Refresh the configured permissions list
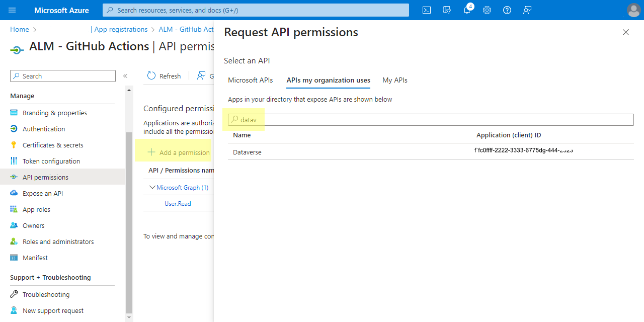The image size is (644, 322). pos(164,75)
